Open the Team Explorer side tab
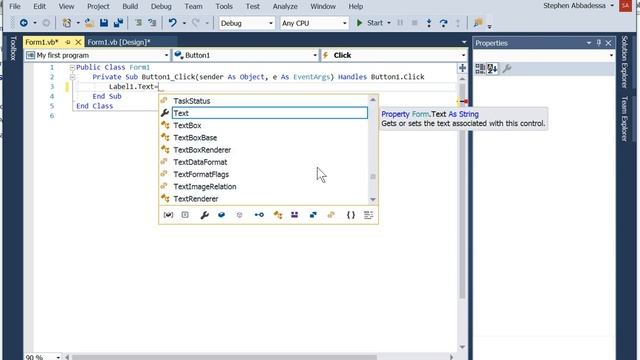Image resolution: width=640 pixels, height=360 pixels. point(624,118)
